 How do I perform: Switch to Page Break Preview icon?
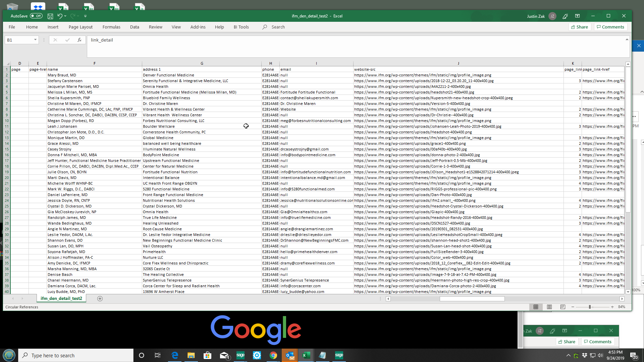pyautogui.click(x=562, y=307)
